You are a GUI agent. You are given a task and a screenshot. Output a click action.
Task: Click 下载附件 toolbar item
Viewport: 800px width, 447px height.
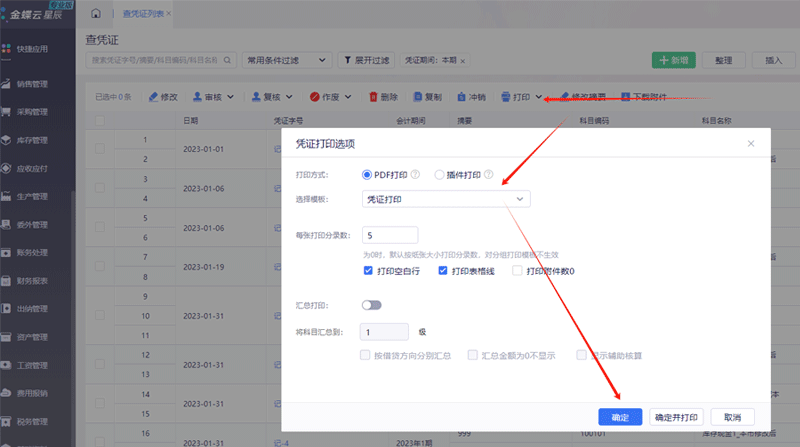click(643, 97)
